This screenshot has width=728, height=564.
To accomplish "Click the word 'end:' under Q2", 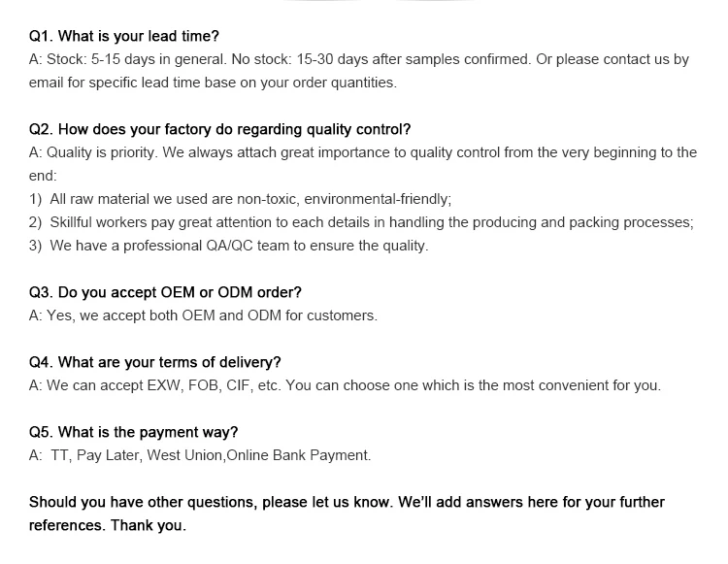I will tap(43, 176).
